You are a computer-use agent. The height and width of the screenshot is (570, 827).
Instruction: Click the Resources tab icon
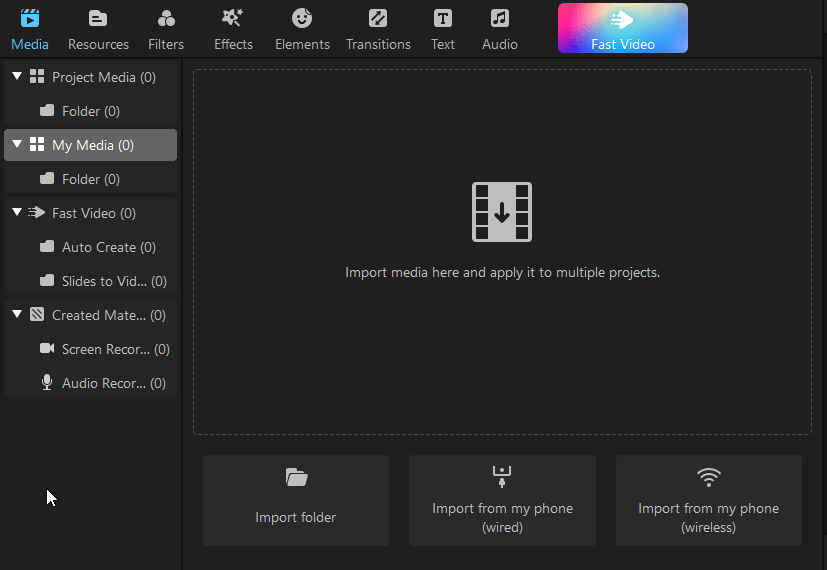coord(98,18)
